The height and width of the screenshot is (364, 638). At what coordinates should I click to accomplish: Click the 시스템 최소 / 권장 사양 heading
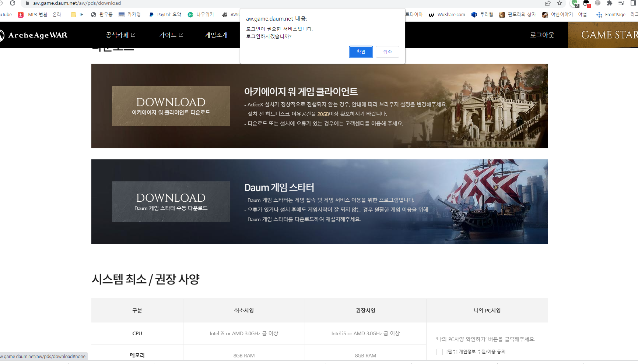pos(146,279)
